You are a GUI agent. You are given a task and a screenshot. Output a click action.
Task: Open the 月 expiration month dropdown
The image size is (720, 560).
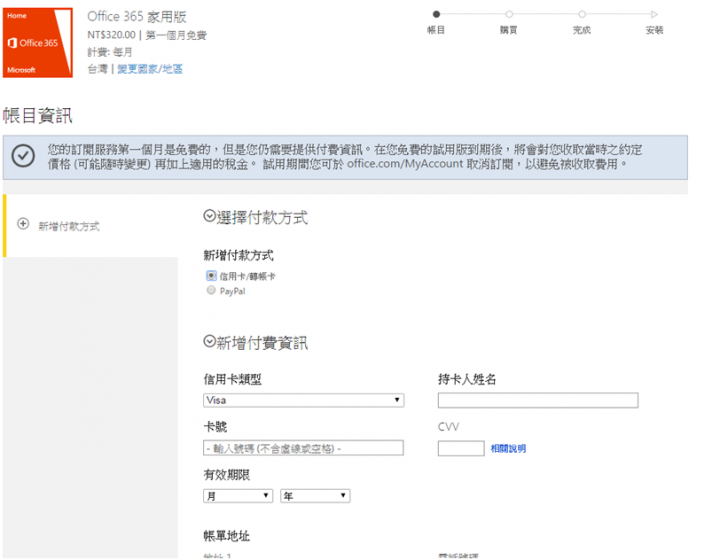pyautogui.click(x=238, y=496)
